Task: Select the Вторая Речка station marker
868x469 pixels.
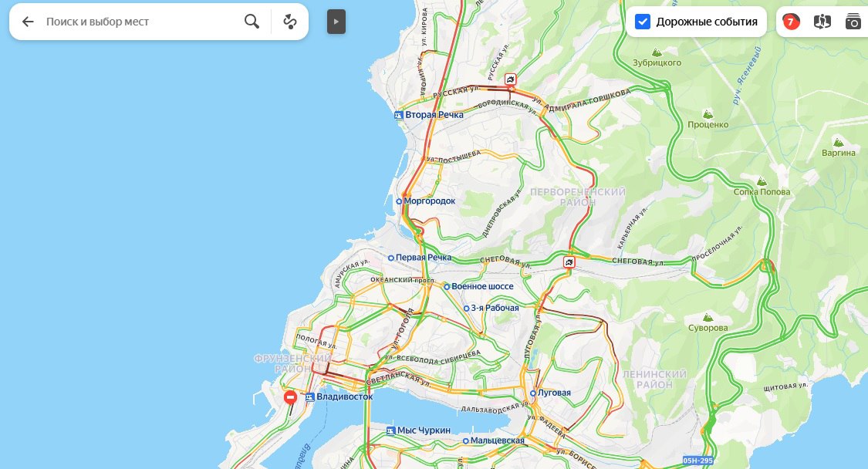Action: tap(399, 115)
